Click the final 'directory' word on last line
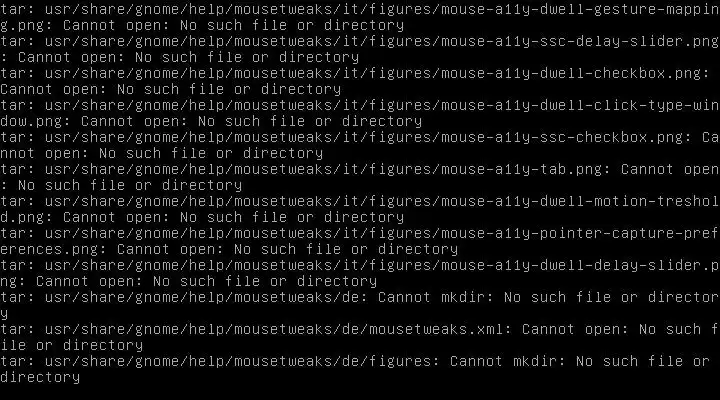 (40, 377)
